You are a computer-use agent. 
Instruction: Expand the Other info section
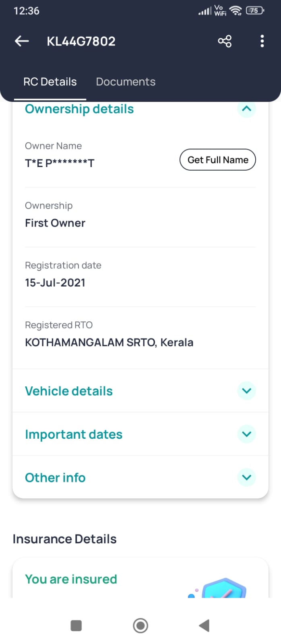pyautogui.click(x=246, y=477)
